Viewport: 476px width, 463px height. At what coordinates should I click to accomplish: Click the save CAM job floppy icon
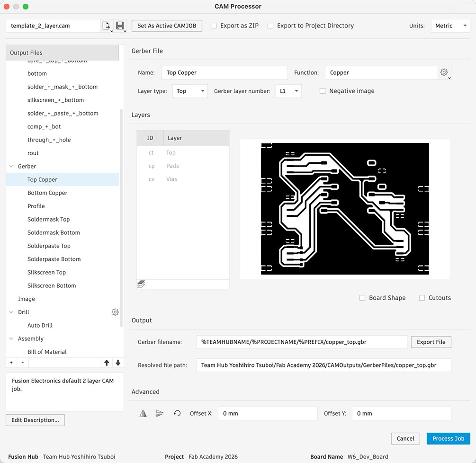120,26
